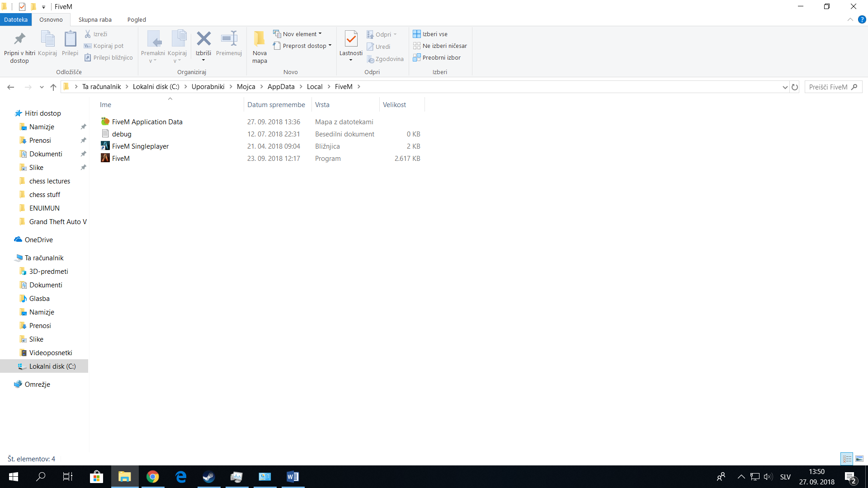This screenshot has width=868, height=488.
Task: Select the FiveM Singleplayer shortcut
Action: 140,146
